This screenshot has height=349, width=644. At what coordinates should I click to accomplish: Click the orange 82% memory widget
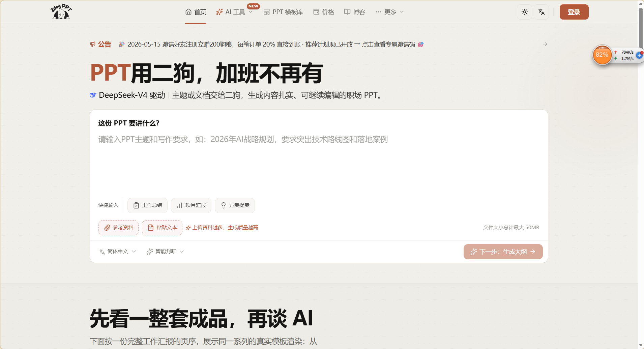[602, 55]
